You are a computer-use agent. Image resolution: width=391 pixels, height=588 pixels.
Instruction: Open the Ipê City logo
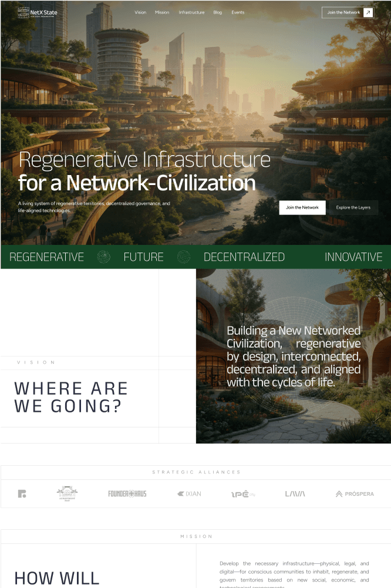pos(243,494)
